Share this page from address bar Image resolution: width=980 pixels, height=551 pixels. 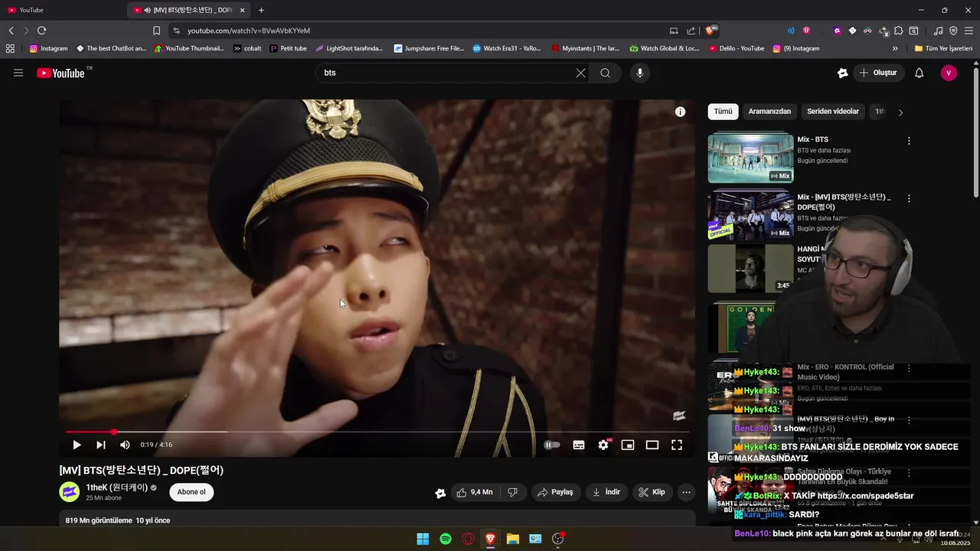[x=691, y=31]
